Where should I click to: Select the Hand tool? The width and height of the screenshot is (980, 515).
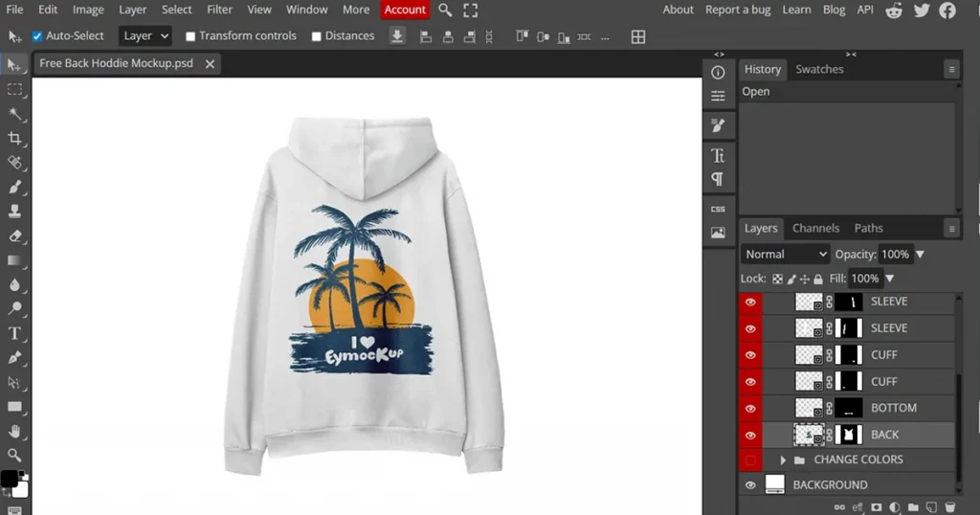tap(14, 432)
